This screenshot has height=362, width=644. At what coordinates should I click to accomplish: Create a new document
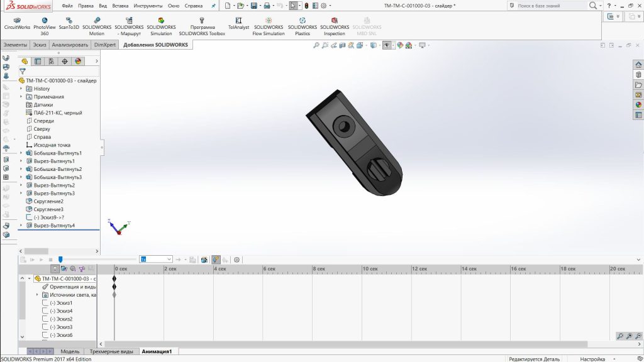pos(228,6)
